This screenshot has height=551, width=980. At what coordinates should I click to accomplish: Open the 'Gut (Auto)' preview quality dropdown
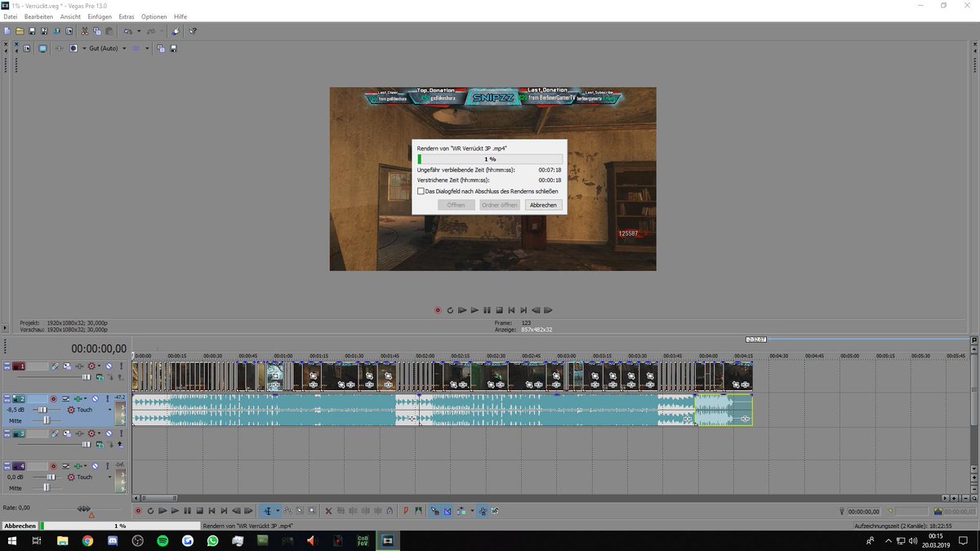point(105,48)
